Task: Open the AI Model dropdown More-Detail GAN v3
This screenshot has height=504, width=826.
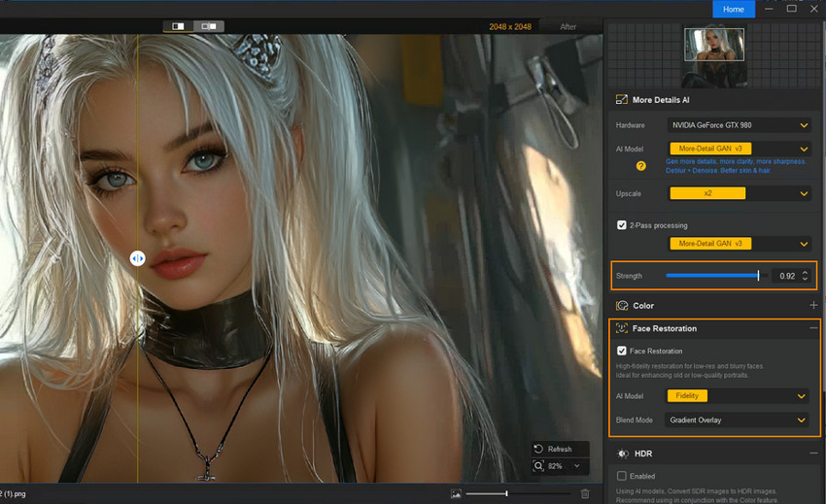Action: [740, 149]
